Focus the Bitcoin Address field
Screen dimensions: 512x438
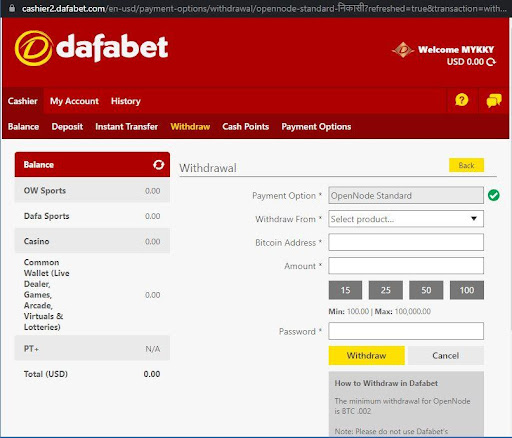point(406,242)
